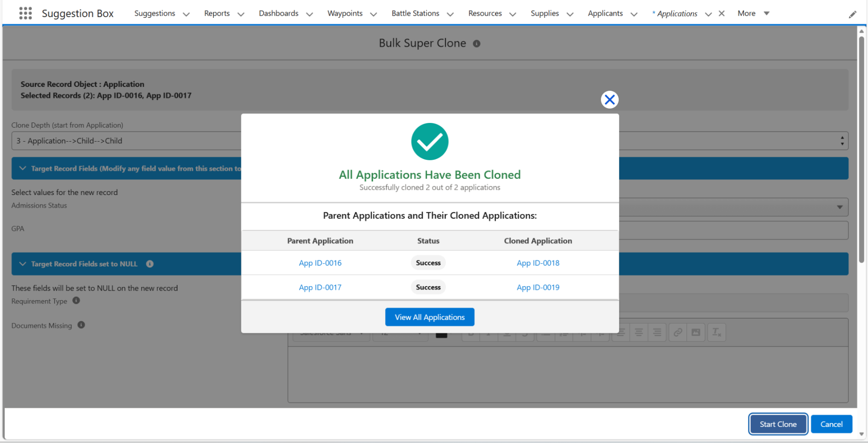Click the right align text icon
This screenshot has height=443, width=868.
(x=657, y=333)
